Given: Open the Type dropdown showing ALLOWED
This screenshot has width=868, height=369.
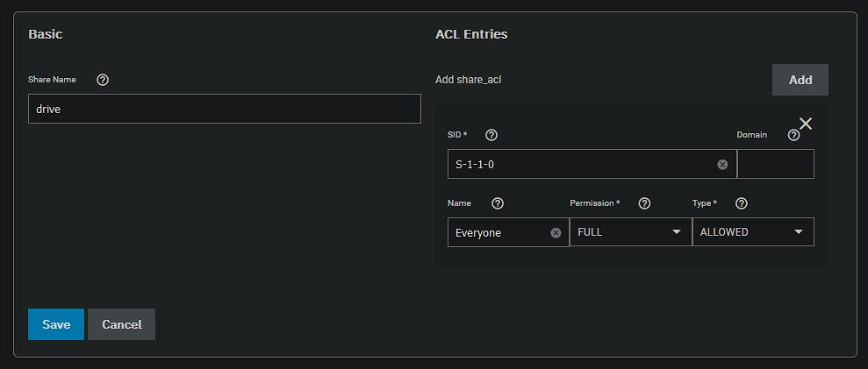Looking at the screenshot, I should (x=753, y=231).
